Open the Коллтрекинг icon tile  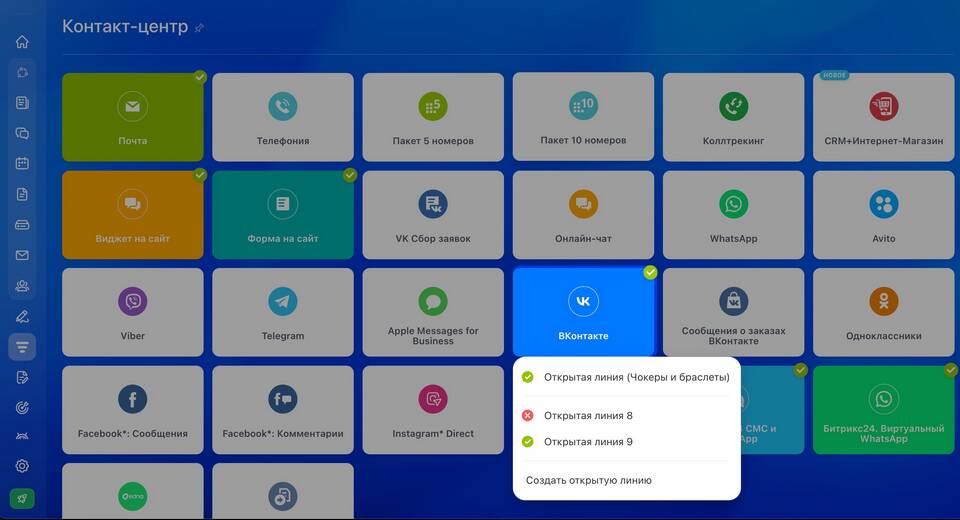coord(733,107)
